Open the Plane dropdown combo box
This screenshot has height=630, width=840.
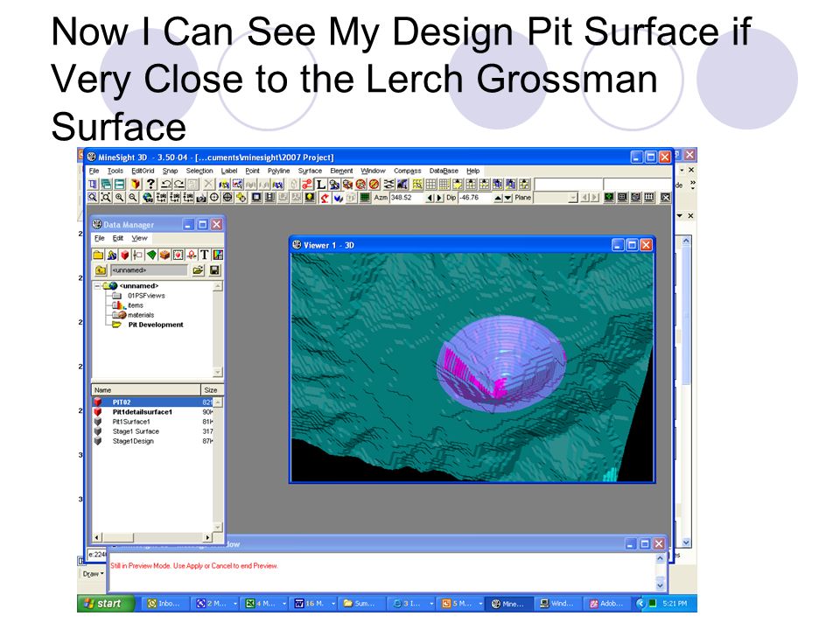[572, 198]
